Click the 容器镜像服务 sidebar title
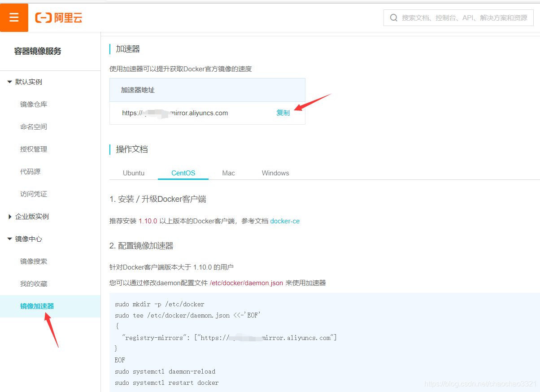The image size is (540, 392). click(x=38, y=51)
